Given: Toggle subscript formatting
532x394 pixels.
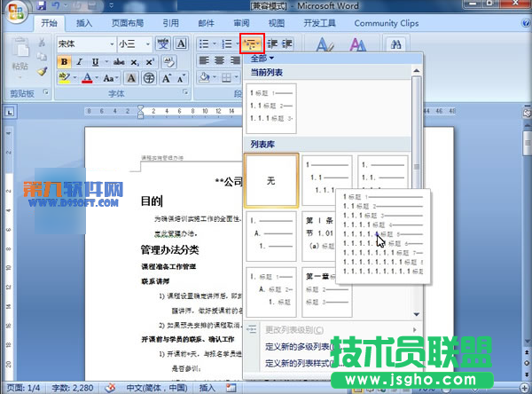Looking at the screenshot, I should tap(135, 62).
